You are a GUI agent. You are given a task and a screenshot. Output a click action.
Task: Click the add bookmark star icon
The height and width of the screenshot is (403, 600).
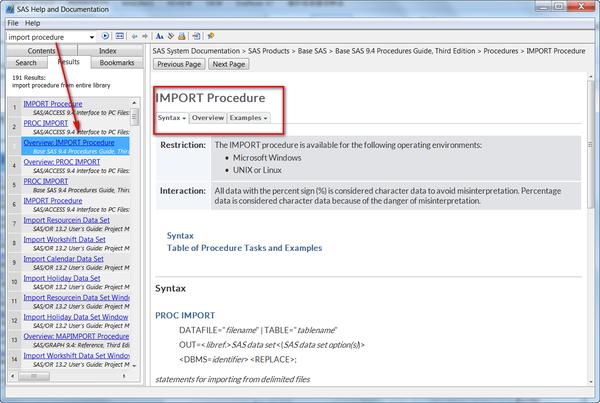[210, 36]
